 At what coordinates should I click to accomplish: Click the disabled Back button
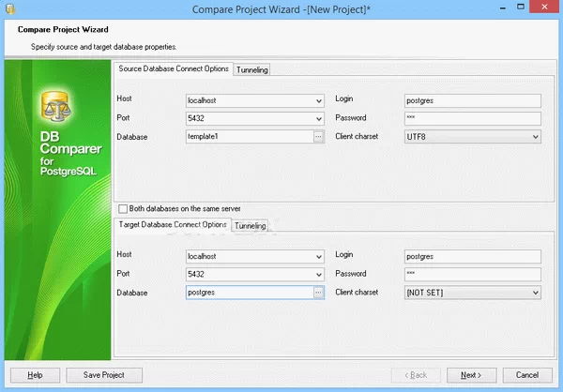pyautogui.click(x=416, y=375)
